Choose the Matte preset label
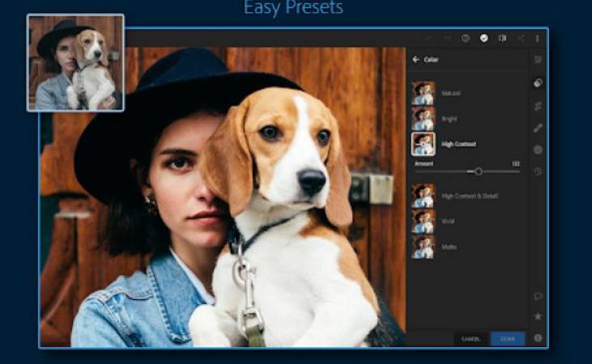The image size is (592, 364). point(449,247)
